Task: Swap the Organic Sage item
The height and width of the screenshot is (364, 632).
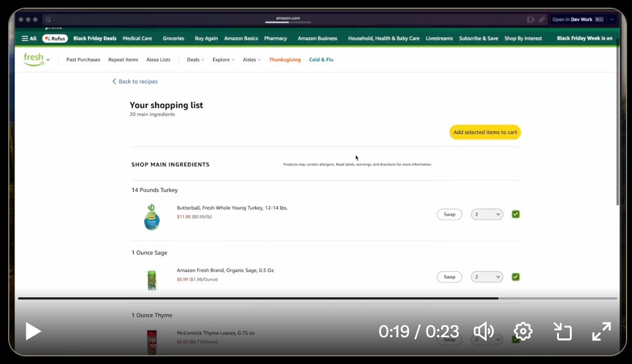Action: [449, 277]
